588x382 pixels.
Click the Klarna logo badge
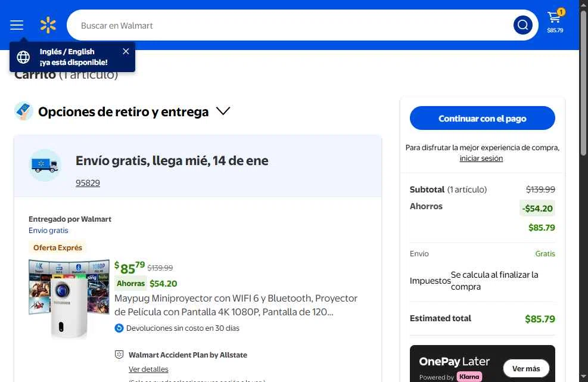(x=469, y=377)
